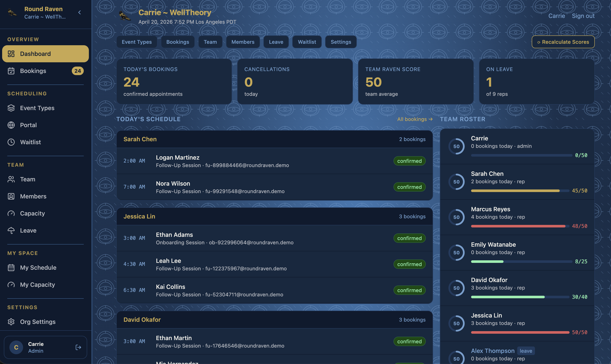The width and height of the screenshot is (611, 364).
Task: Click Emily Watanabe's score ring in the roster
Action: coord(457,253)
